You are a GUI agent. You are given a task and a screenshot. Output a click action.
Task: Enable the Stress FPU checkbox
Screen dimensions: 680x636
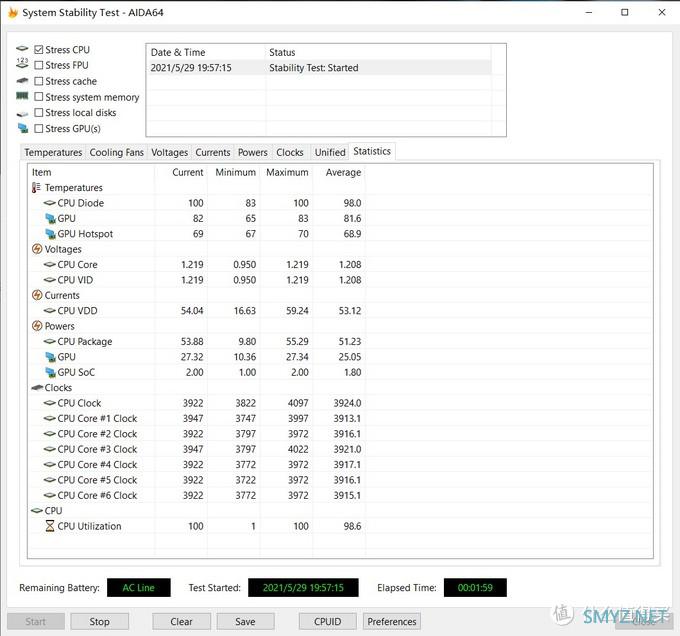[39, 65]
